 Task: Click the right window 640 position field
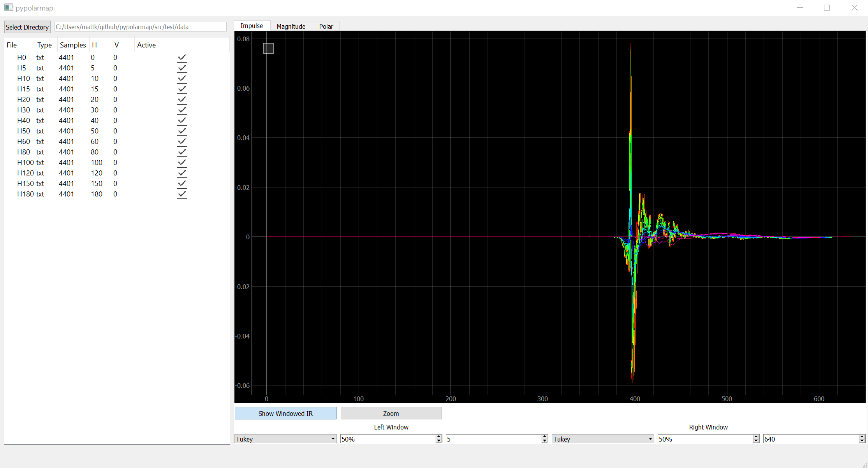pos(811,439)
